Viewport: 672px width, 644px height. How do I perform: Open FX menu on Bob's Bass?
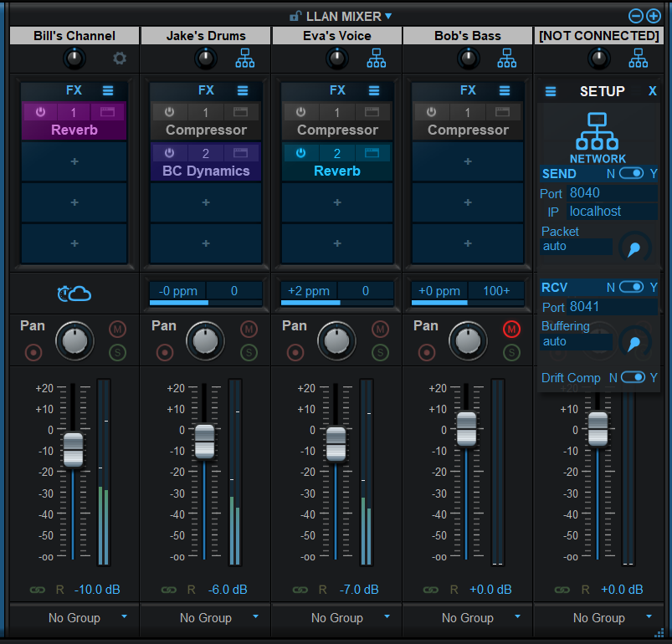(x=505, y=91)
